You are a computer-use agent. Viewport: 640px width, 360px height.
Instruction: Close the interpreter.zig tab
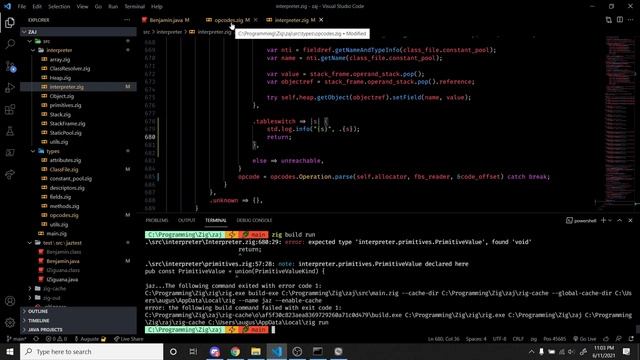tap(321, 20)
